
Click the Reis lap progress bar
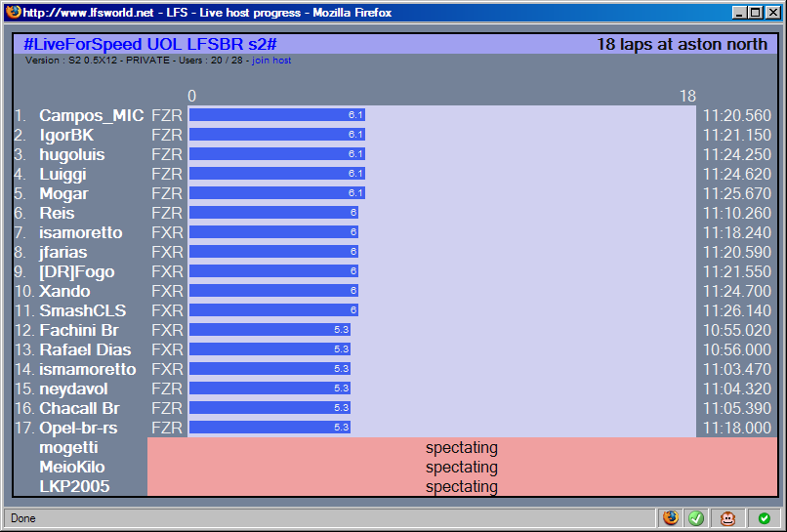click(273, 213)
